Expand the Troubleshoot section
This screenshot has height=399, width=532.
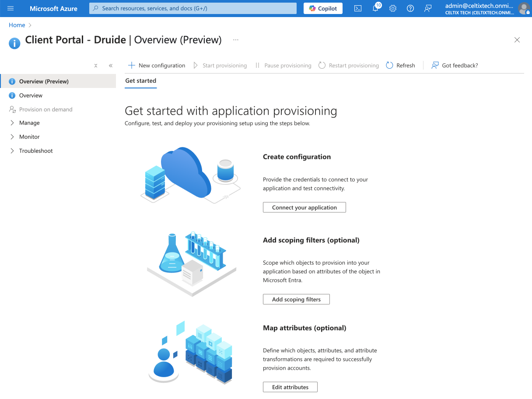click(36, 151)
